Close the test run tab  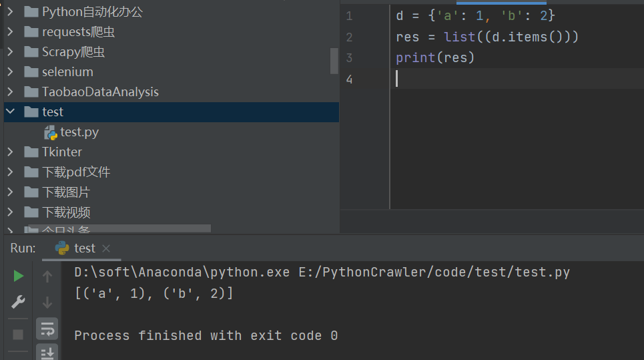point(106,248)
